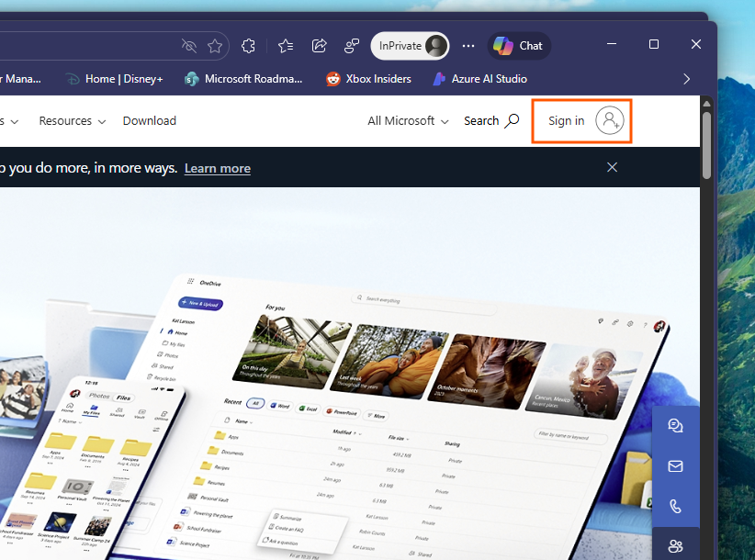The width and height of the screenshot is (755, 560).
Task: Open Xbox Insiders bookmark
Action: point(369,79)
